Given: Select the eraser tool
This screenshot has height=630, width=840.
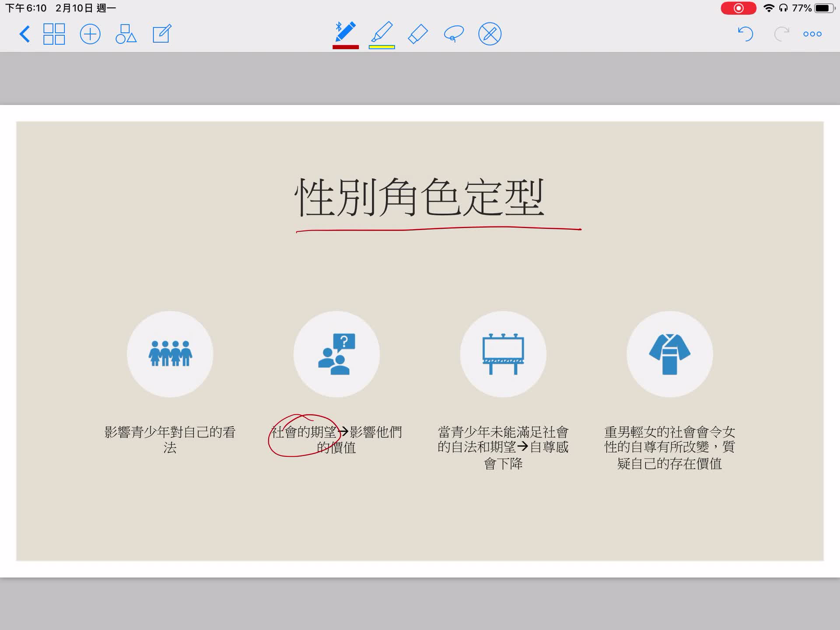Looking at the screenshot, I should [x=417, y=33].
